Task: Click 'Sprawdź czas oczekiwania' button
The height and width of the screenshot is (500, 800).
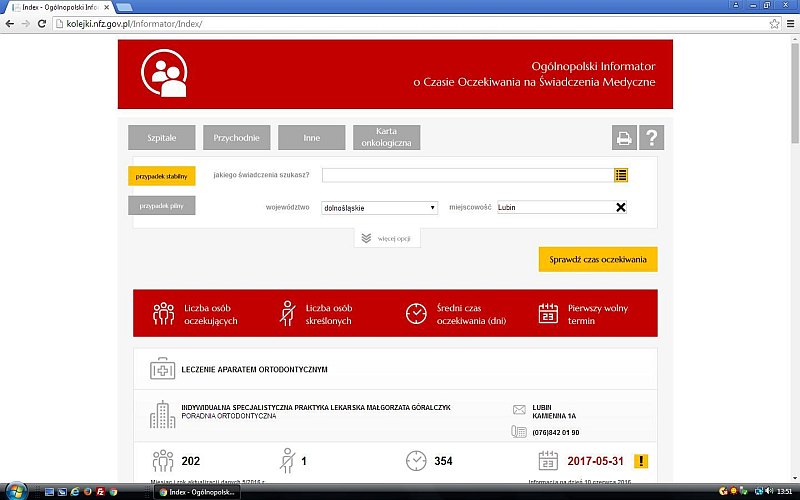Action: pos(597,260)
